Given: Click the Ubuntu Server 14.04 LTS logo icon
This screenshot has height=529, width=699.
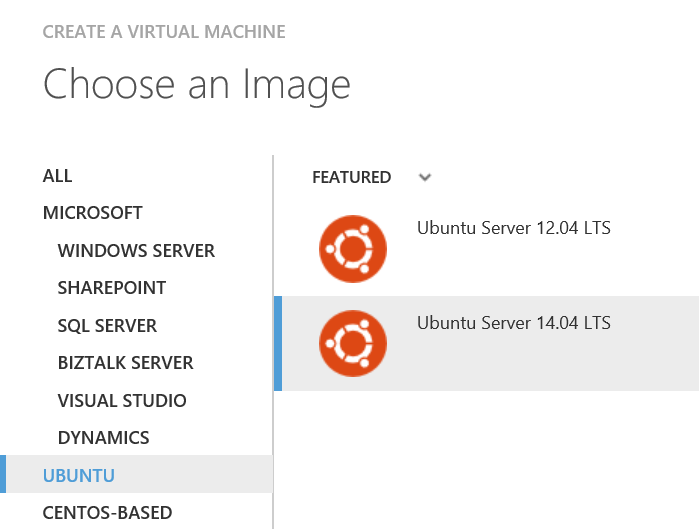Looking at the screenshot, I should click(x=353, y=344).
